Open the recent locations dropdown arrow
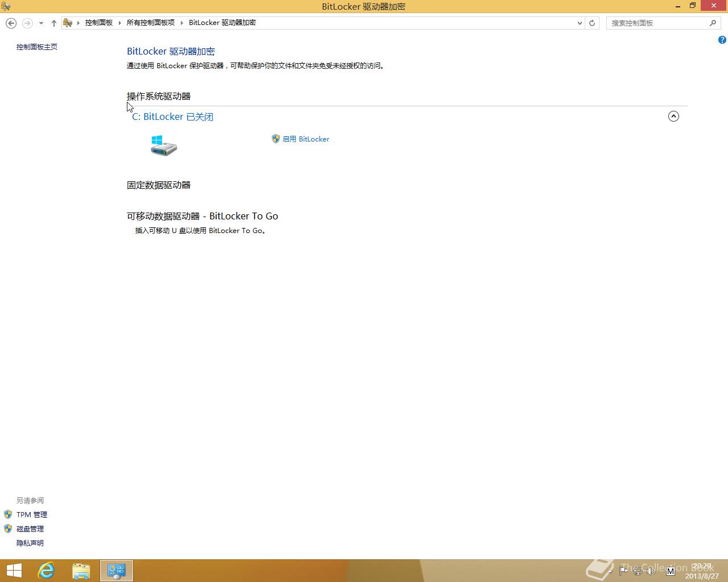This screenshot has width=728, height=582. pos(41,23)
